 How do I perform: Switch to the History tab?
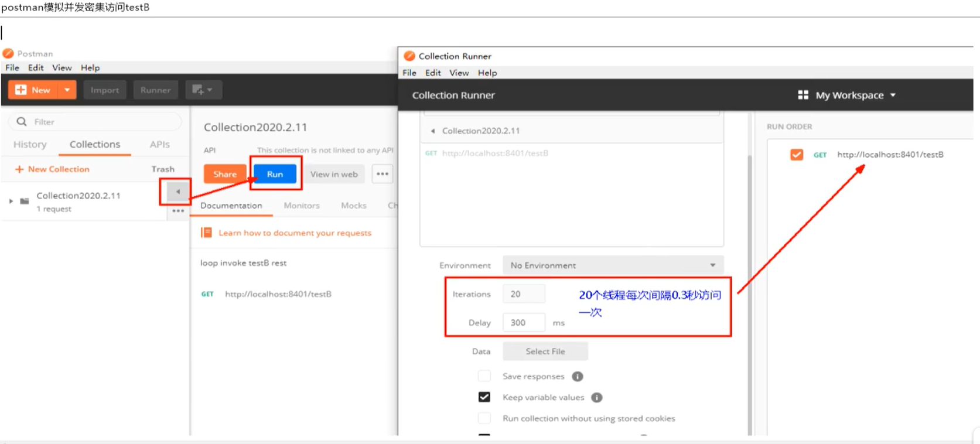[x=30, y=144]
